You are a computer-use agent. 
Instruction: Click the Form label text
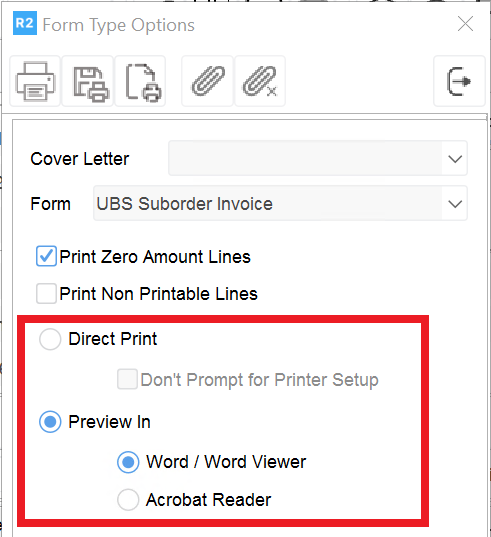(x=50, y=204)
